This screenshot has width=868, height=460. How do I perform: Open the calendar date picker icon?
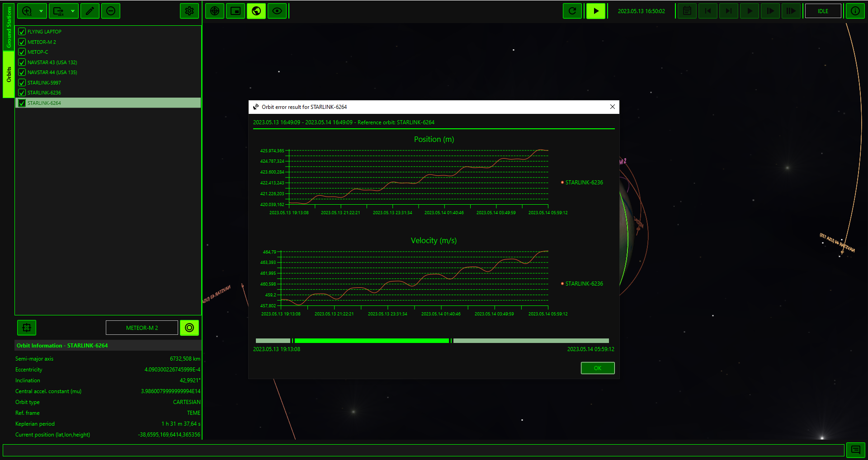pos(687,11)
